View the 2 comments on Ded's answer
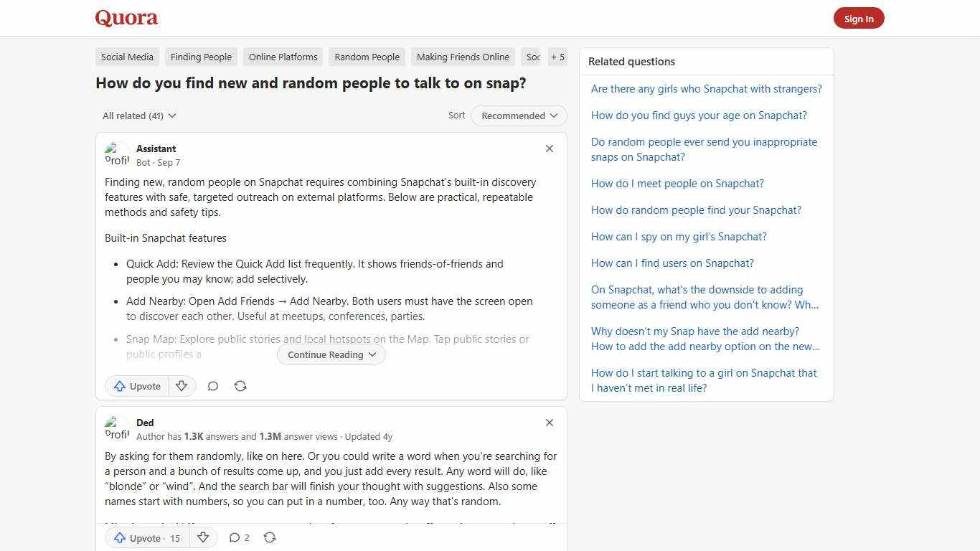Viewport: 980px width, 551px height. click(239, 537)
